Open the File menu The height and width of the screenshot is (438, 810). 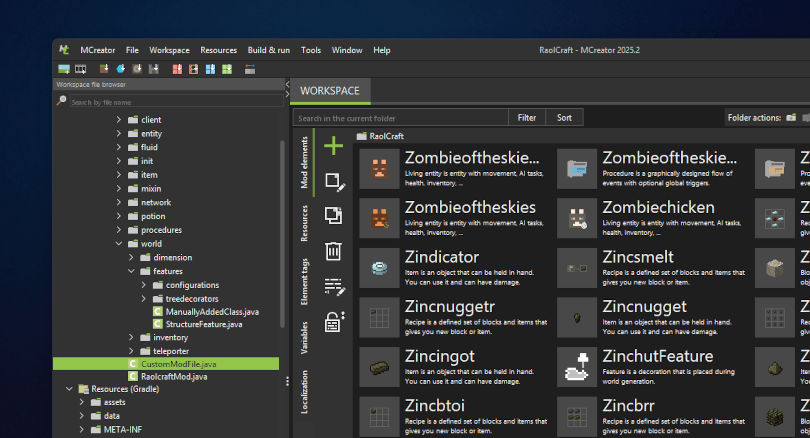click(x=132, y=50)
